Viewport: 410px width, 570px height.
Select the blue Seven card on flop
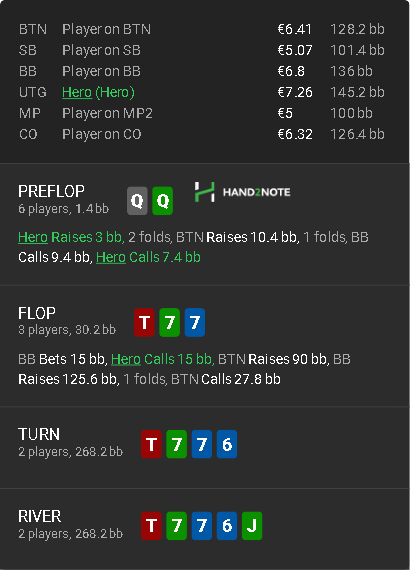pyautogui.click(x=194, y=322)
